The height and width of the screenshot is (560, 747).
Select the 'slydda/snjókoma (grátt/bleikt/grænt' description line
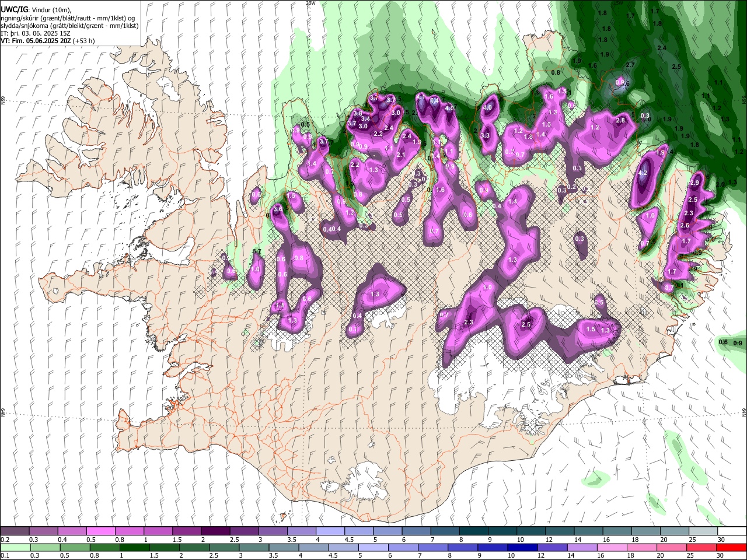[x=69, y=26]
